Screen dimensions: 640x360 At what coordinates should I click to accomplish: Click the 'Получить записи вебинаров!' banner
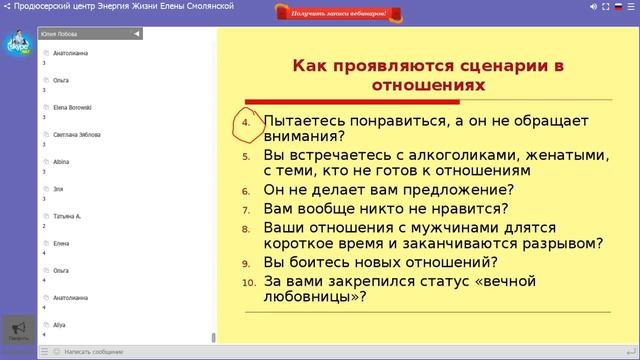pyautogui.click(x=339, y=13)
